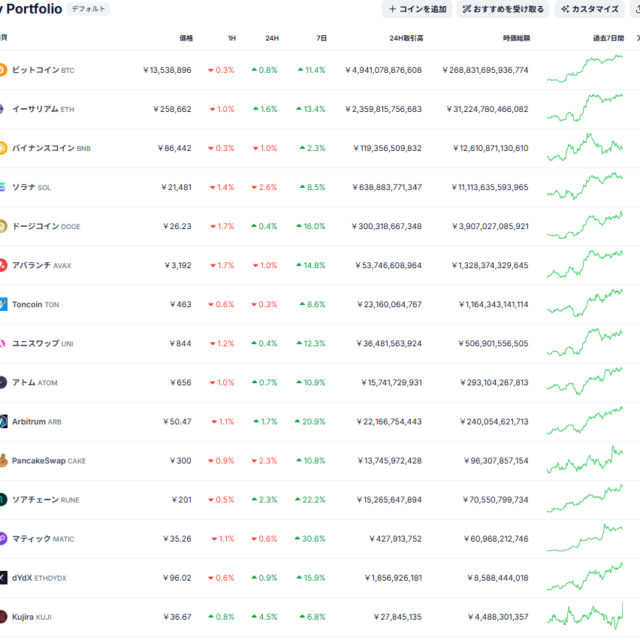Screen dimensions: 640x640
Task: Open the Toncoin TON link
Action: 36,304
